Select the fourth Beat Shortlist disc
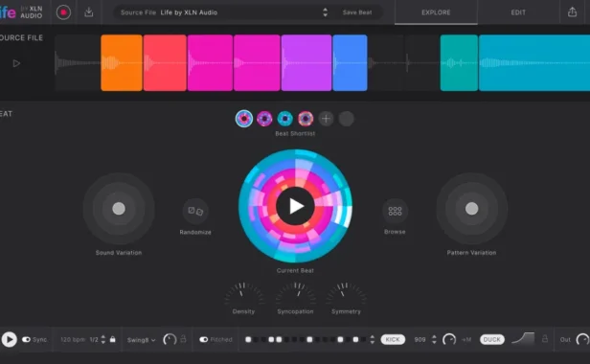 pos(306,119)
